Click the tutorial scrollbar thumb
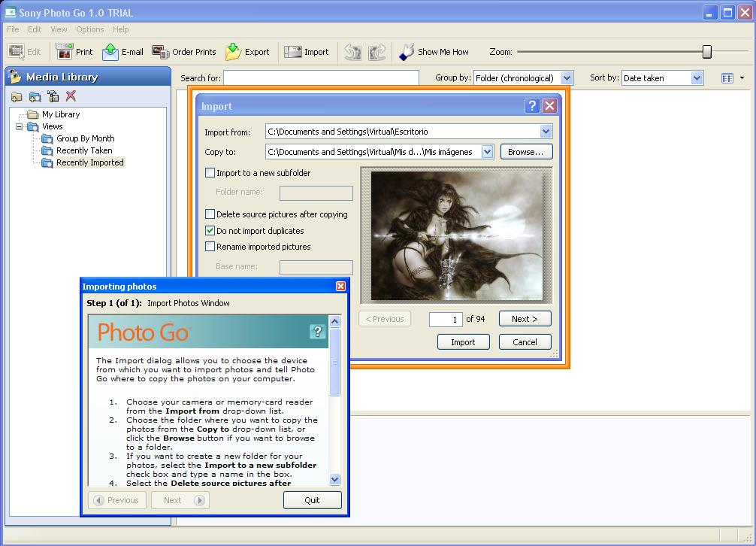The image size is (756, 546). (x=334, y=361)
